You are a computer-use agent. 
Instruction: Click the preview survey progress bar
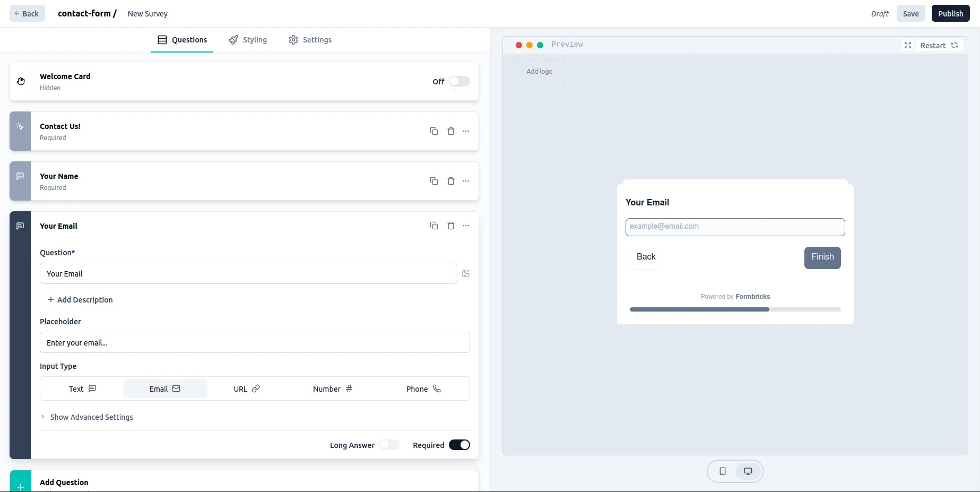point(735,309)
